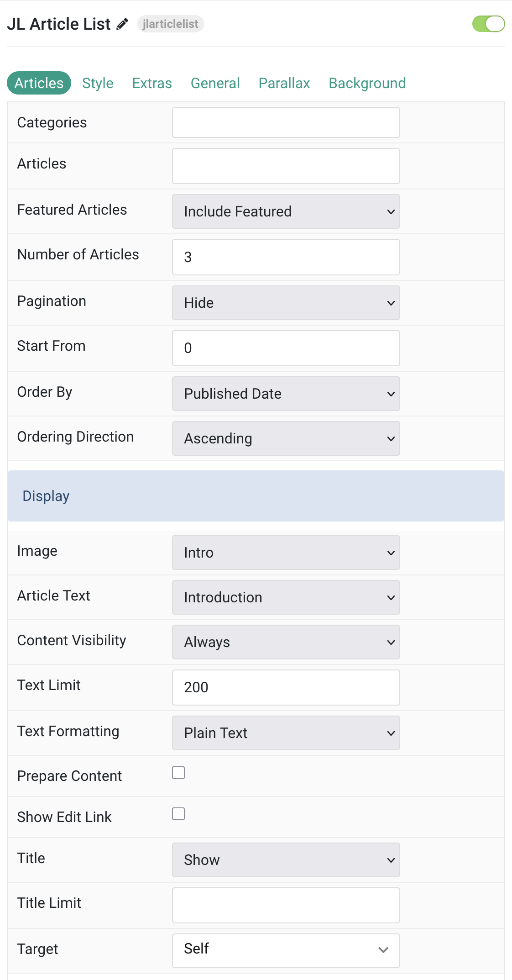The height and width of the screenshot is (980, 512).
Task: Go to the Background tab
Action: (367, 83)
